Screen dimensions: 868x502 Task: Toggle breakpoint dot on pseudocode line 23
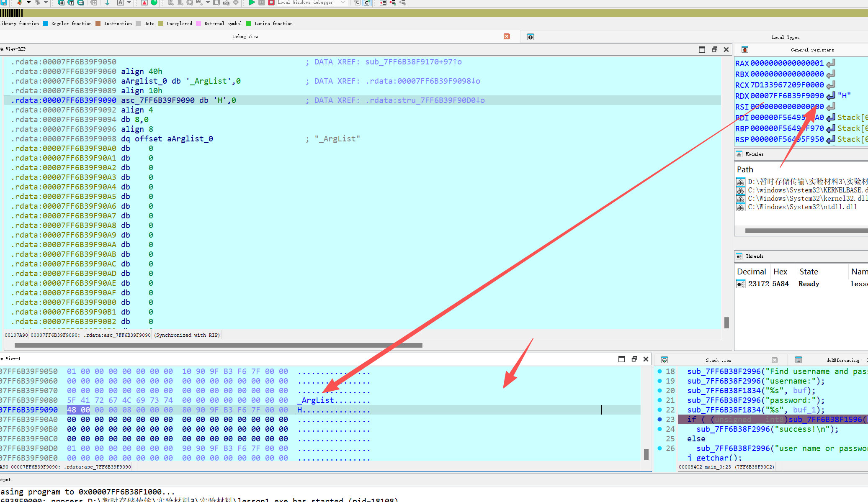660,419
